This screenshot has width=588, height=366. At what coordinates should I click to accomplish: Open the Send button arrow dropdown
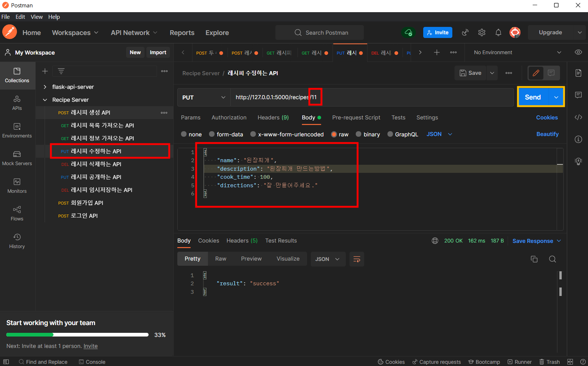click(556, 97)
